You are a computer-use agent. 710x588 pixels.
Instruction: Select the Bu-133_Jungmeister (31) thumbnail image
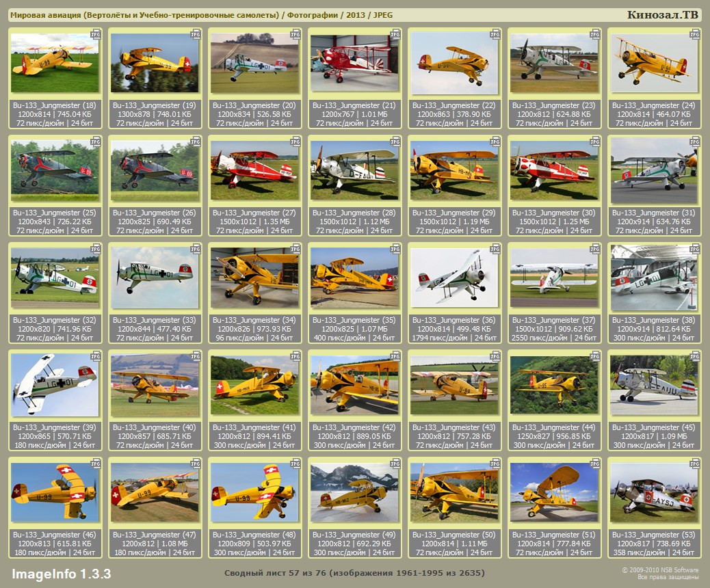tap(653, 171)
